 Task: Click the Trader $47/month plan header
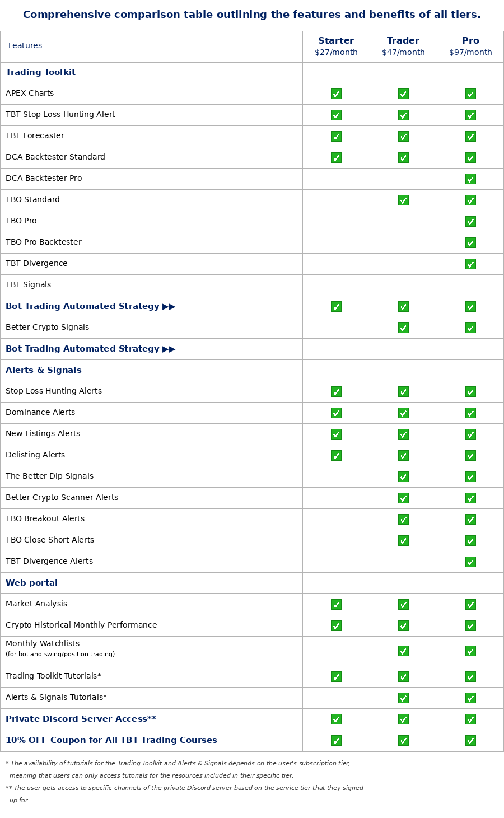403,46
